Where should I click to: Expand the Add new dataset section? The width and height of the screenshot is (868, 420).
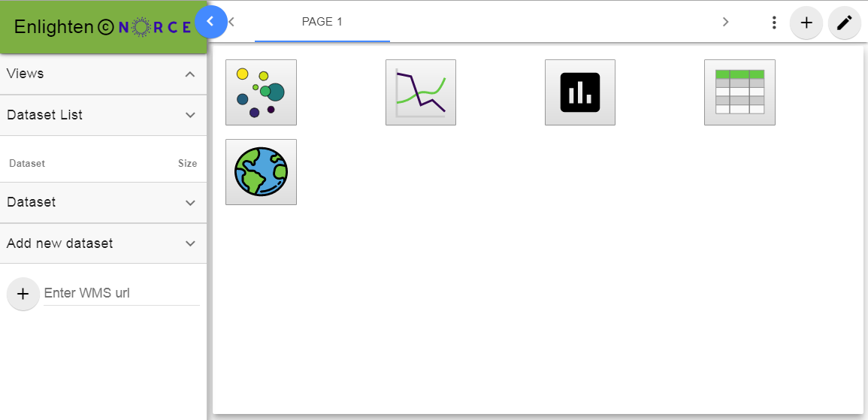tap(104, 243)
